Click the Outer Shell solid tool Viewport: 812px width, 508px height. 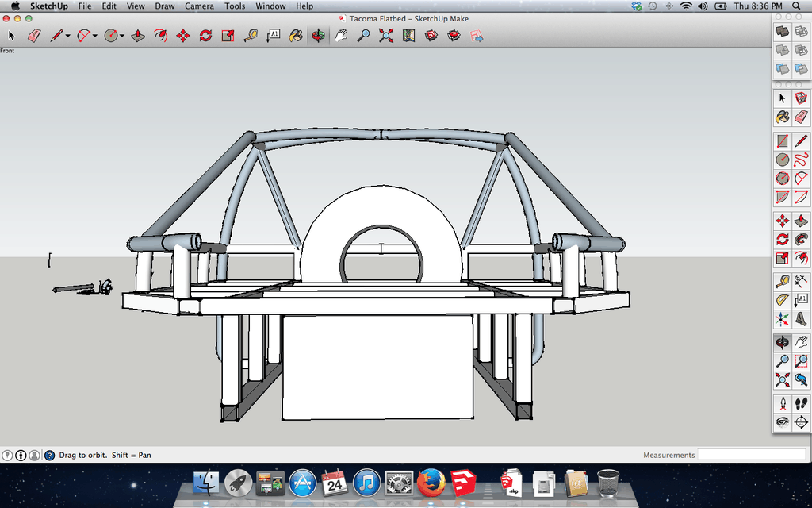pos(783,32)
